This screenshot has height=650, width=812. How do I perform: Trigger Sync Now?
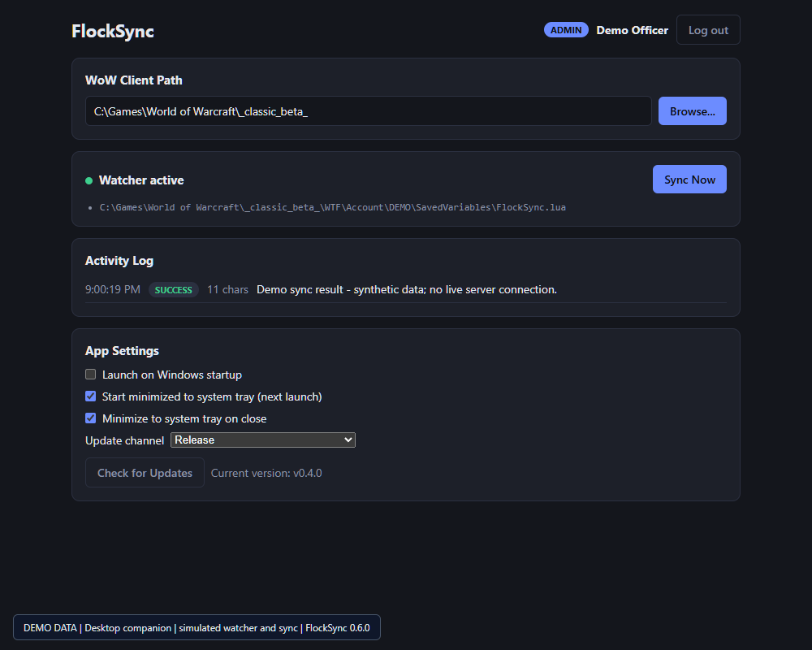point(689,180)
